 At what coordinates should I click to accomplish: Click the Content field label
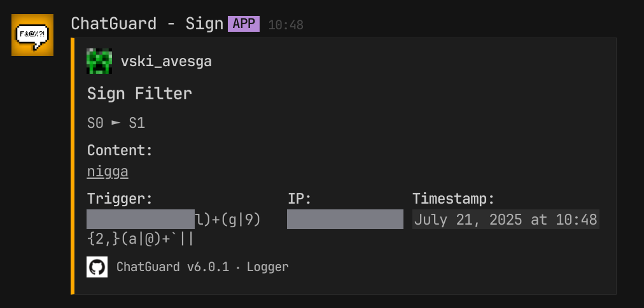click(120, 150)
